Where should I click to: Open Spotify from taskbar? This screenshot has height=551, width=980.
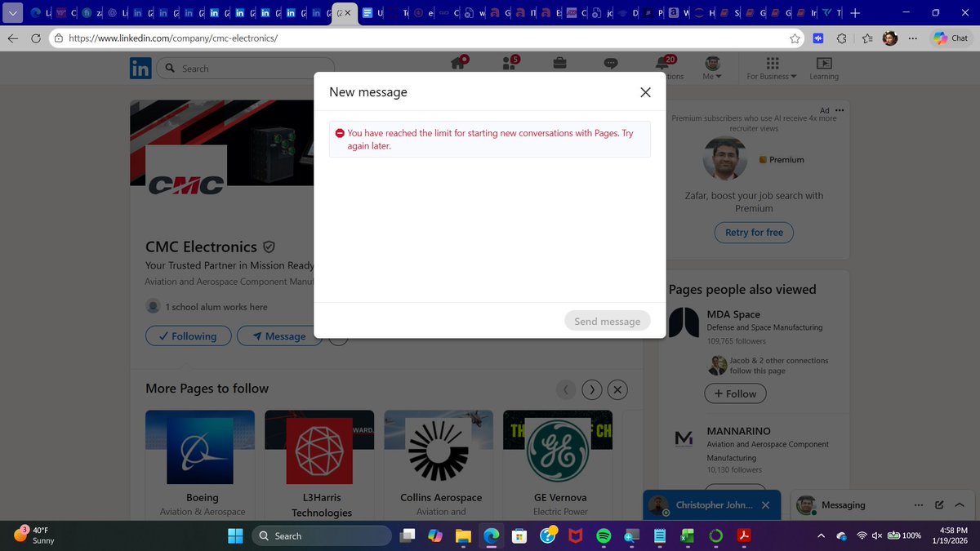click(604, 536)
